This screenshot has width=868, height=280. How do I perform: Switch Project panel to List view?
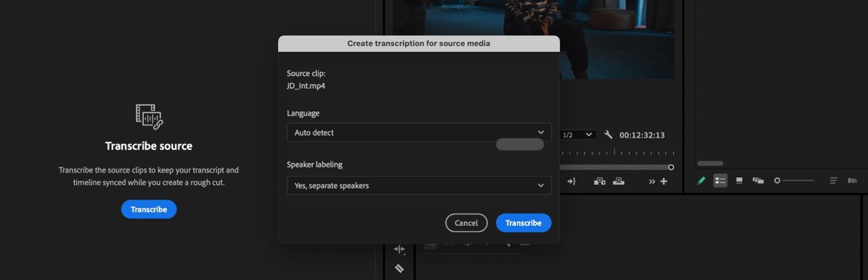720,181
